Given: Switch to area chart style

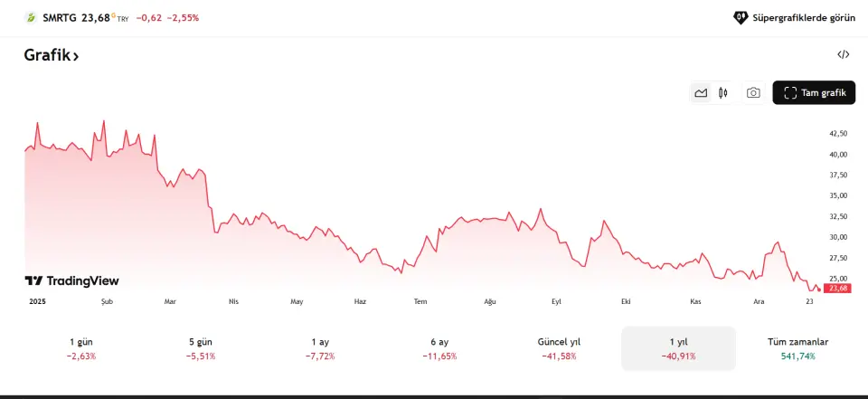Looking at the screenshot, I should [x=701, y=92].
